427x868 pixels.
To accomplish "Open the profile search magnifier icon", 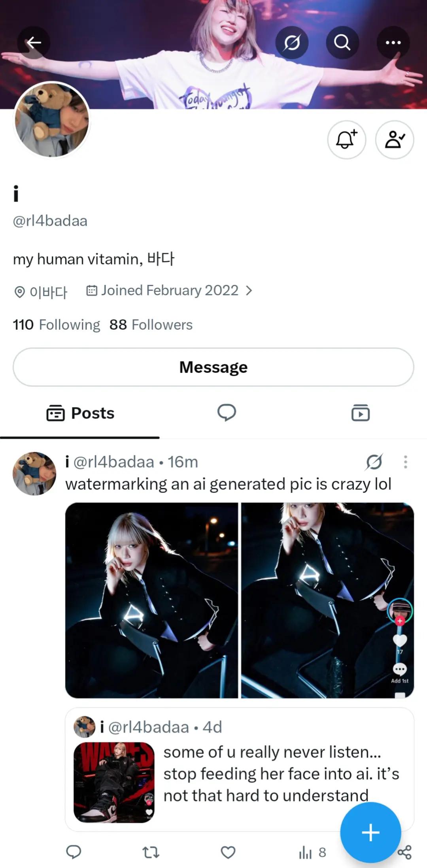I will (342, 42).
